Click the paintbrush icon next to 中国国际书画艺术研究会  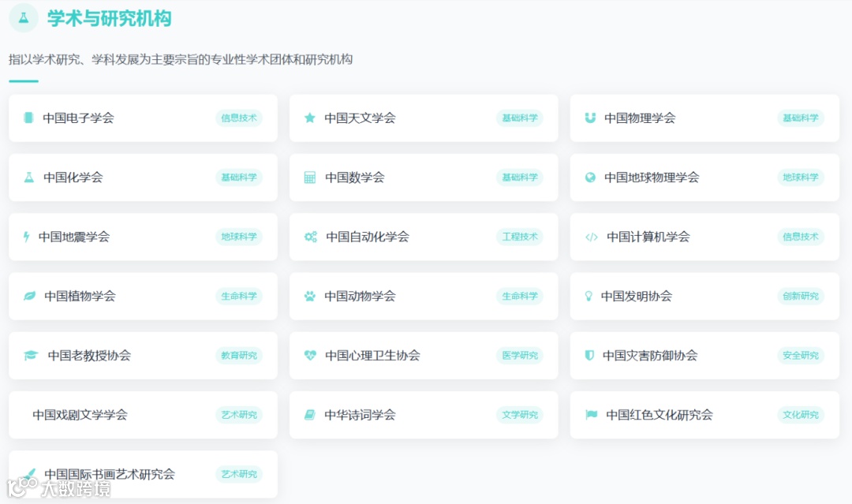point(30,473)
